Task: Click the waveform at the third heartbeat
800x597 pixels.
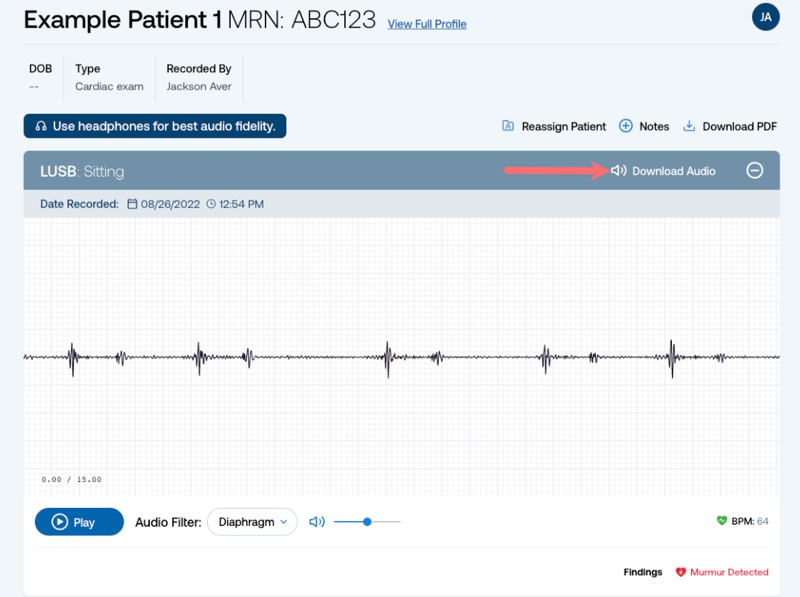Action: coord(388,357)
